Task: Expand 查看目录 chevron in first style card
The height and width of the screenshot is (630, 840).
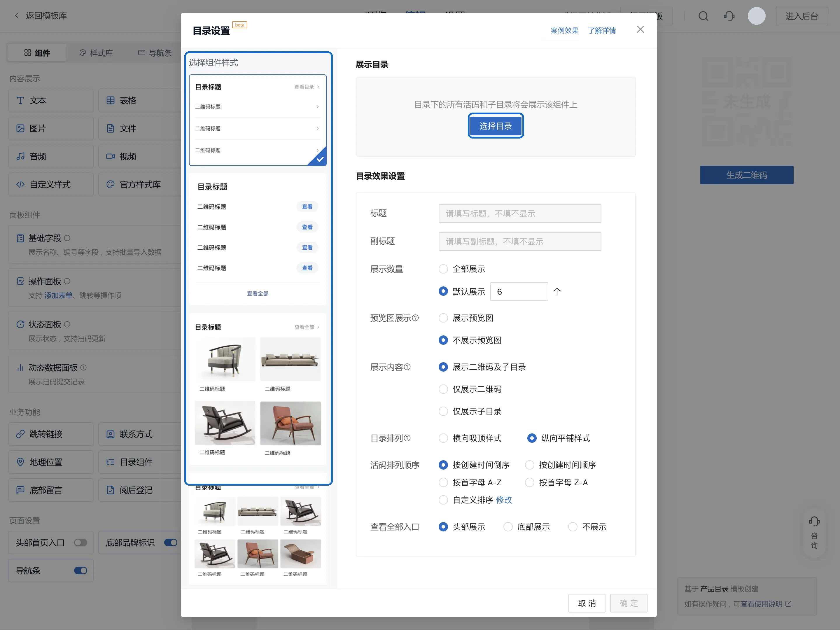Action: (x=318, y=87)
